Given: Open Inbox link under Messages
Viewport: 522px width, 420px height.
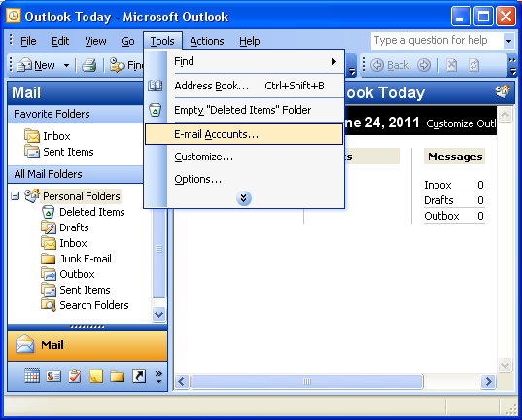Looking at the screenshot, I should coord(437,185).
